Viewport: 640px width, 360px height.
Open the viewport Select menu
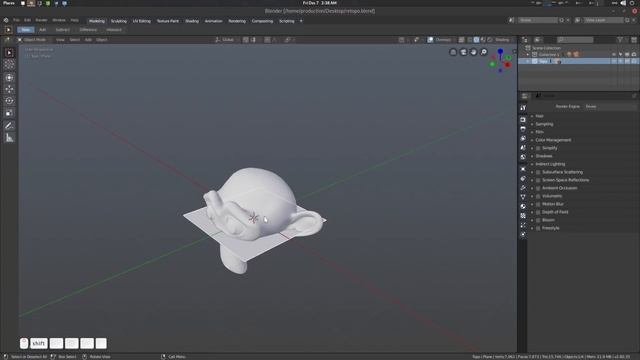[75, 40]
